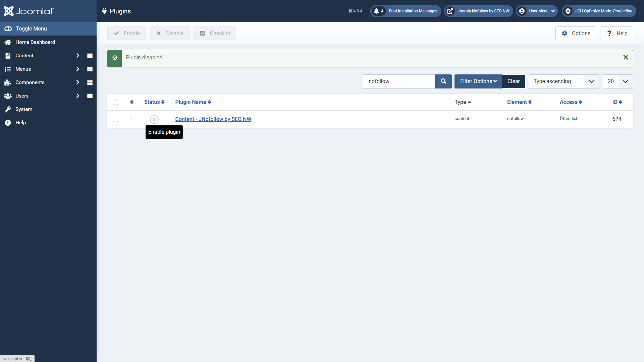Screen dimensions: 644x362
Task: Click the notifications bell icon
Action: (376, 11)
